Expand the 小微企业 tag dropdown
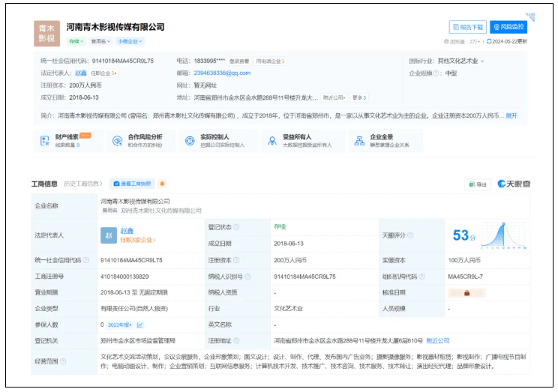Viewport: 558px width, 392px height. tap(130, 42)
